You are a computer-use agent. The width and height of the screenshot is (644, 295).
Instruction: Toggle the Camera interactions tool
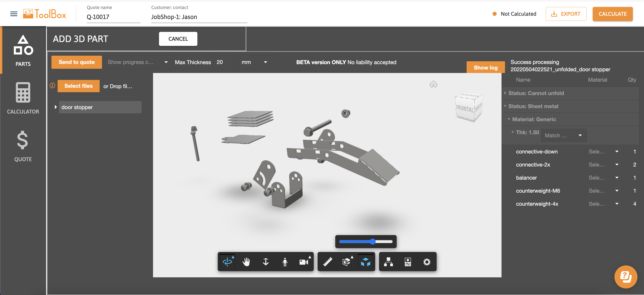point(304,262)
